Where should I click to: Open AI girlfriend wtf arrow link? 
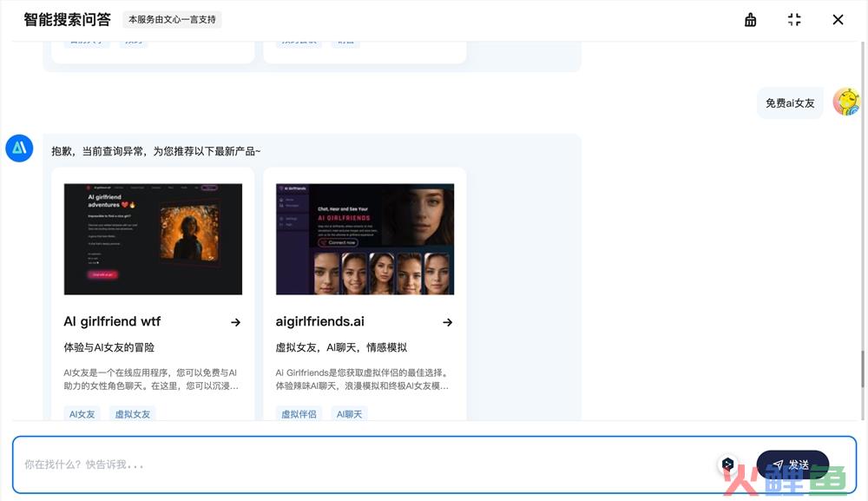[235, 322]
